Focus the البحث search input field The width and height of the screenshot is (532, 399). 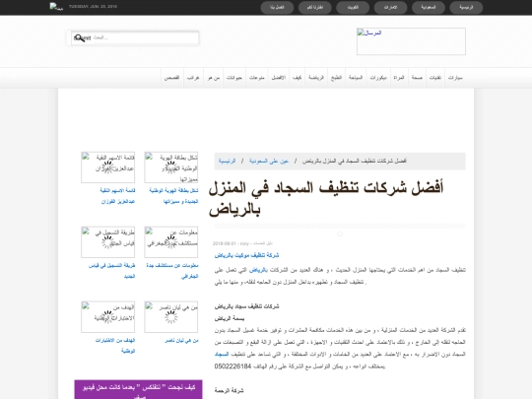[x=145, y=37]
